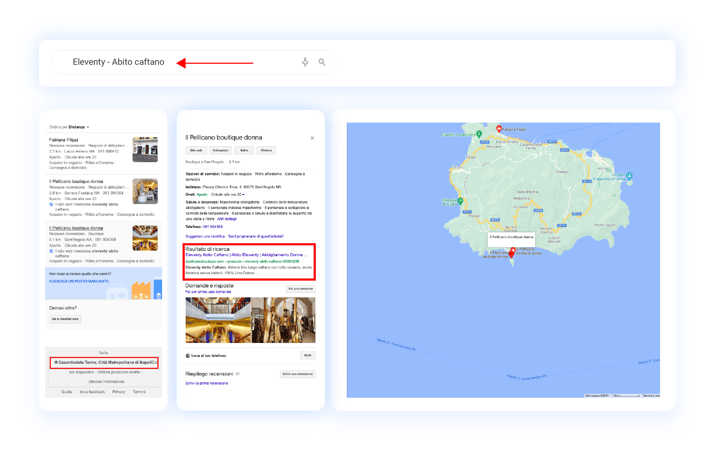
Task: Click the phone number link in details panel
Action: tap(213, 227)
